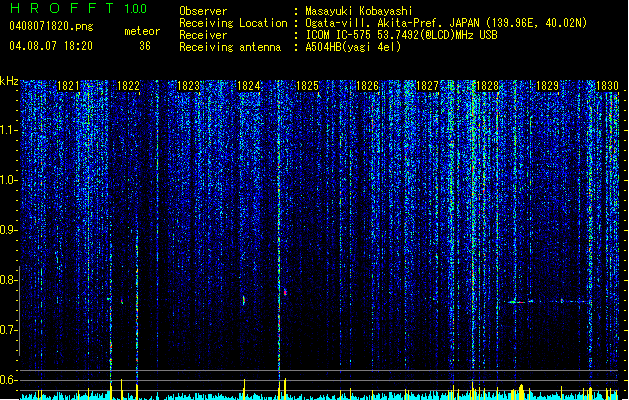Click the 0.8 kHz axis label
The image size is (629, 400).
point(8,280)
